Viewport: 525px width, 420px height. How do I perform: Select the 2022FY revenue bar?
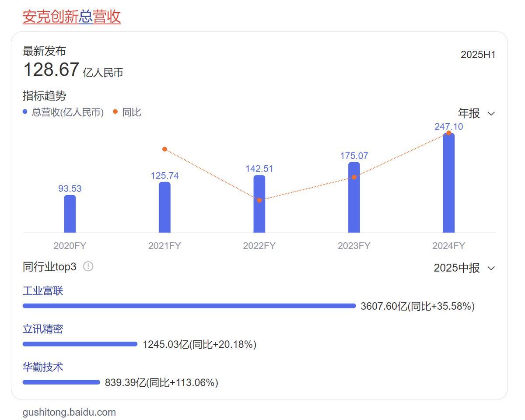pos(259,204)
